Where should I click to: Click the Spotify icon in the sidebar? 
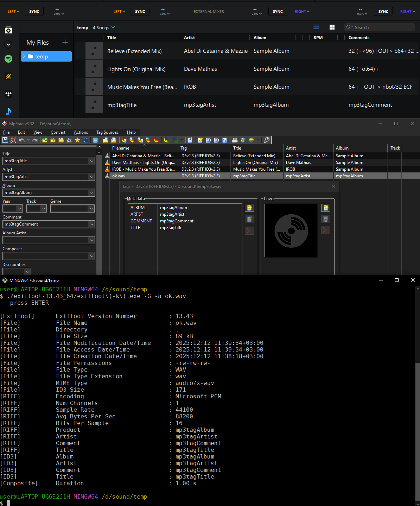point(8,59)
